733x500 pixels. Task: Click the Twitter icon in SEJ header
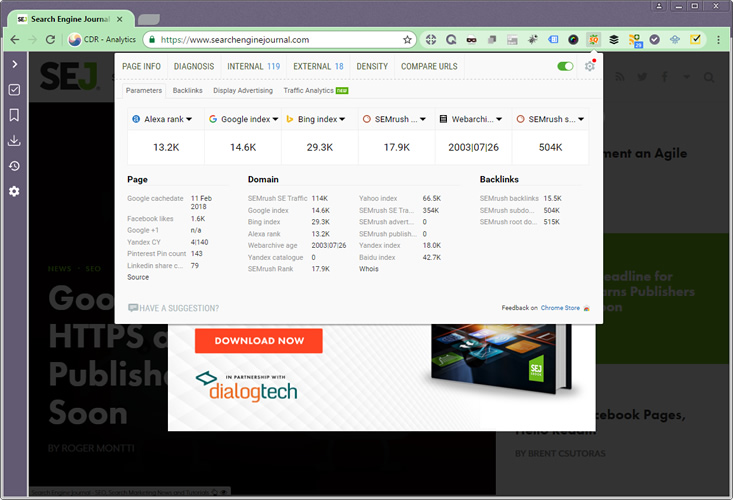click(642, 77)
